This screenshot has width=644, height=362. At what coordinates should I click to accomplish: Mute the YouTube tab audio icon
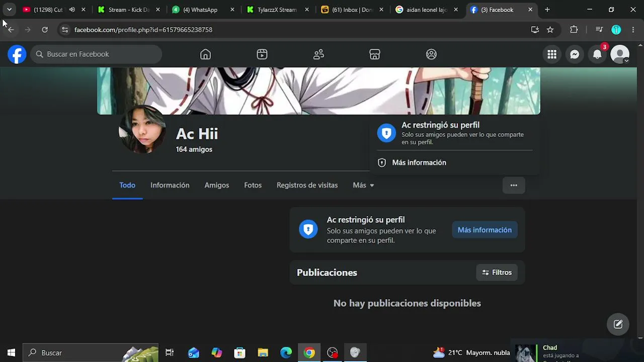click(72, 10)
